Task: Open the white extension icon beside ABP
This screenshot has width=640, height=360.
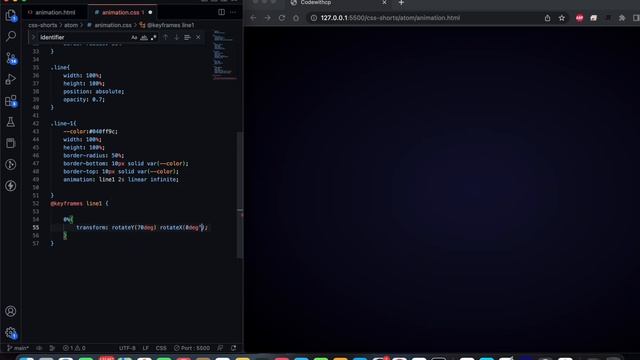Action: tap(593, 18)
